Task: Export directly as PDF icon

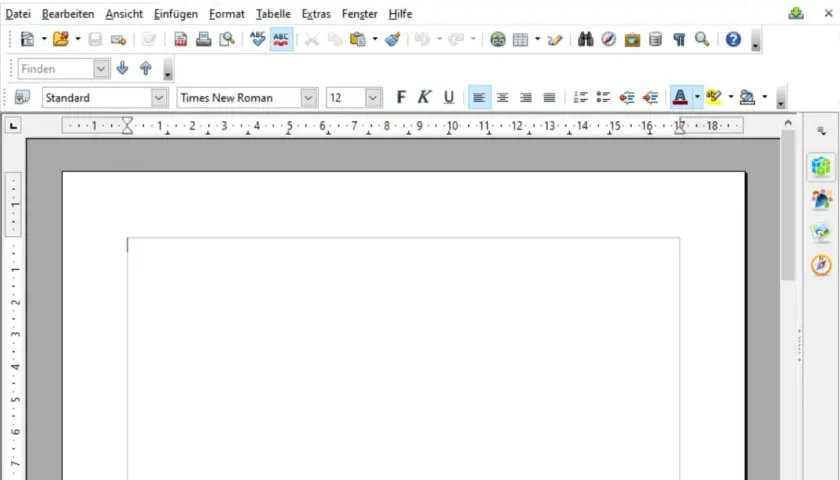Action: click(181, 39)
